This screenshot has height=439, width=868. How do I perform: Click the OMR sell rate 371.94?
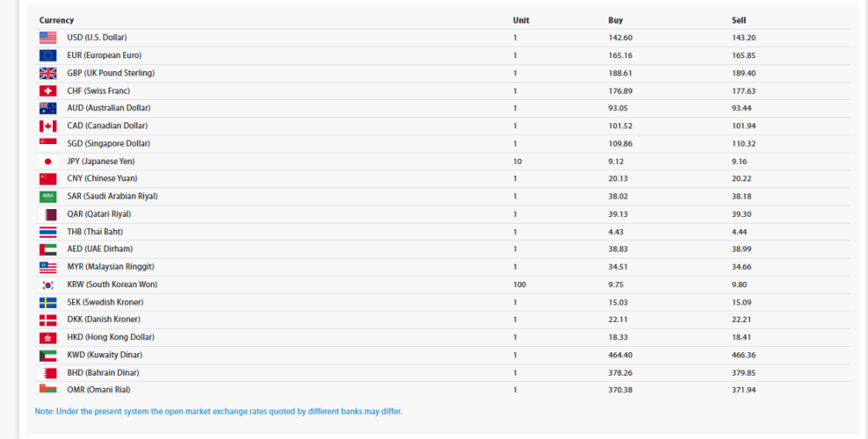(x=746, y=390)
